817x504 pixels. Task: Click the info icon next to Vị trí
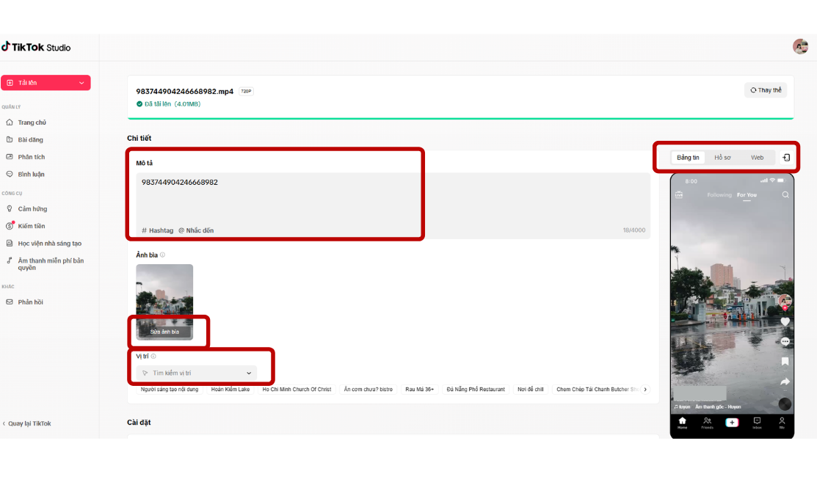pyautogui.click(x=153, y=356)
